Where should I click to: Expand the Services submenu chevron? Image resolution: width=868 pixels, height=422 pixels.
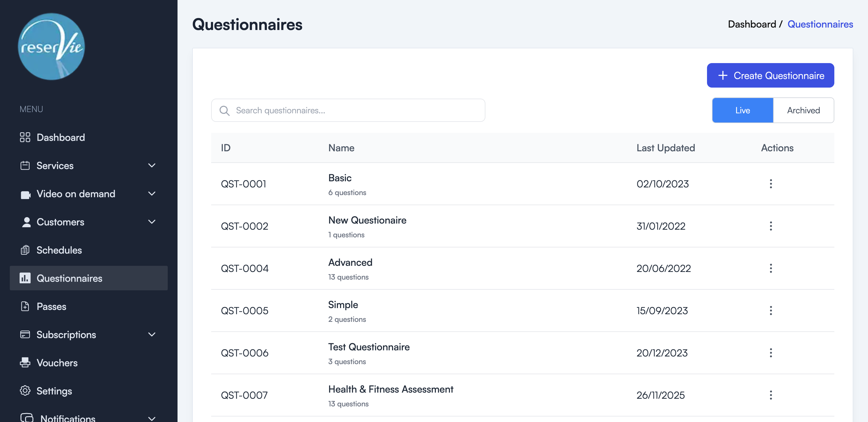coord(152,165)
